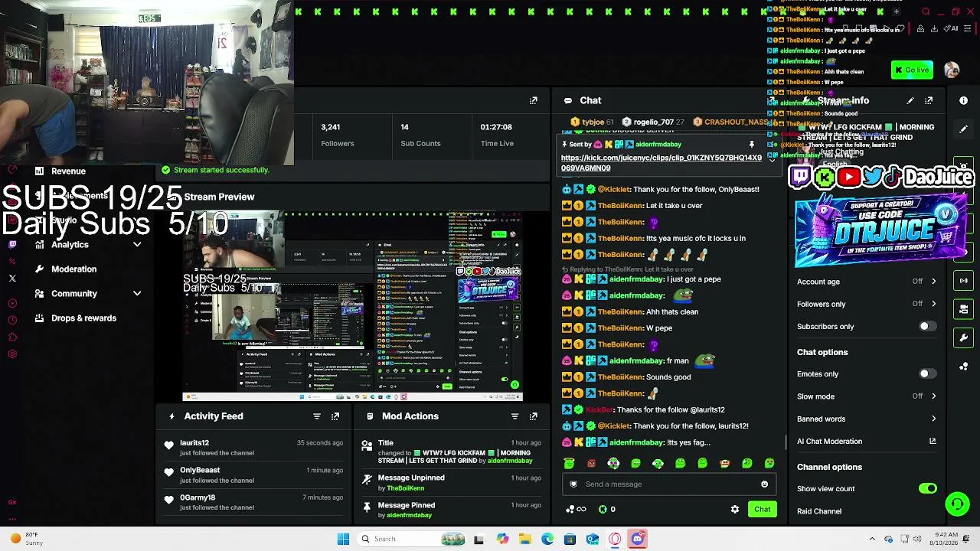Click OnlyBeaast in Activity Feed
Screen dimensions: 980x551
200,471
